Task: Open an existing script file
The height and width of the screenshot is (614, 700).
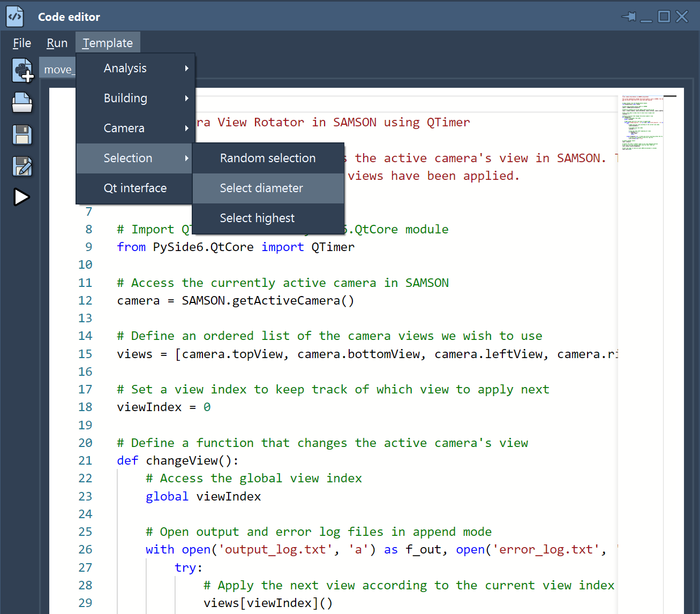Action: coord(22,102)
